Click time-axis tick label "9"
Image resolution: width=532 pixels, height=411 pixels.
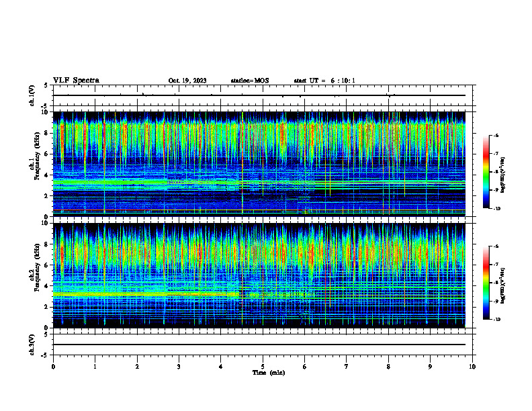(430, 367)
